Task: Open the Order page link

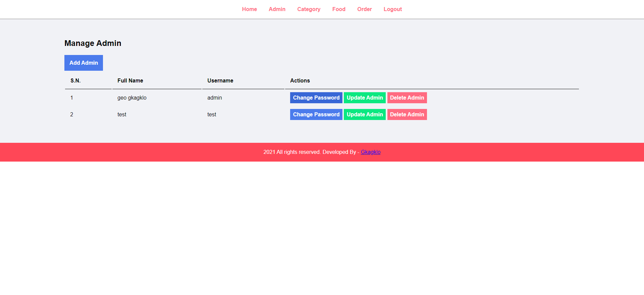Action: point(364,9)
